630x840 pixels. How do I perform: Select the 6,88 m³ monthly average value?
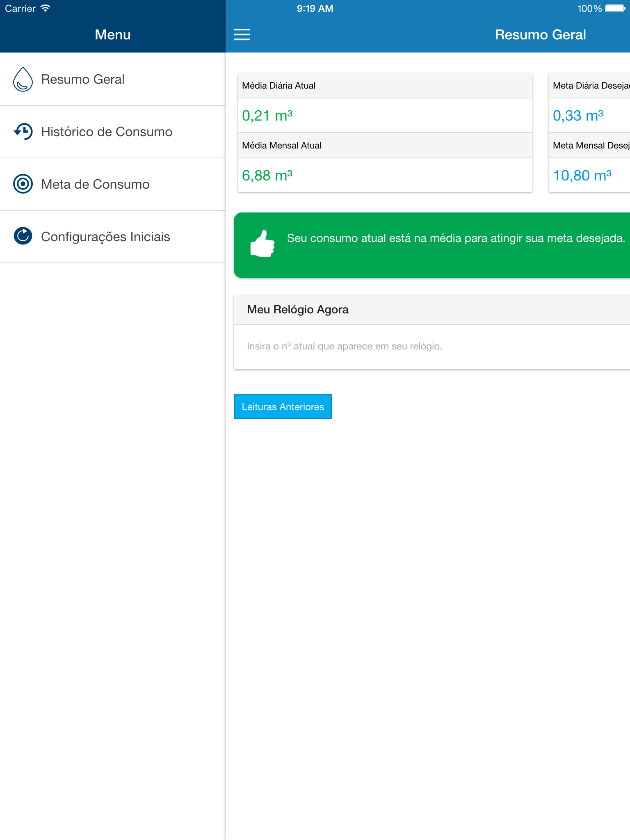tap(267, 176)
